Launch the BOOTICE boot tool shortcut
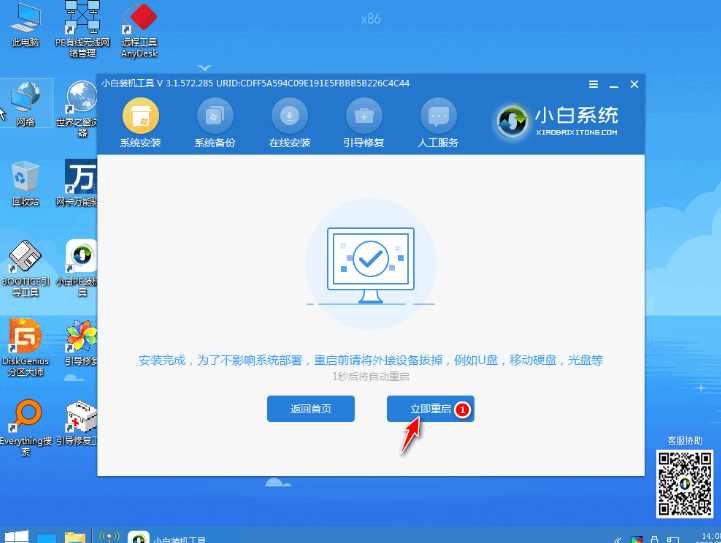The image size is (721, 543). pyautogui.click(x=25, y=269)
